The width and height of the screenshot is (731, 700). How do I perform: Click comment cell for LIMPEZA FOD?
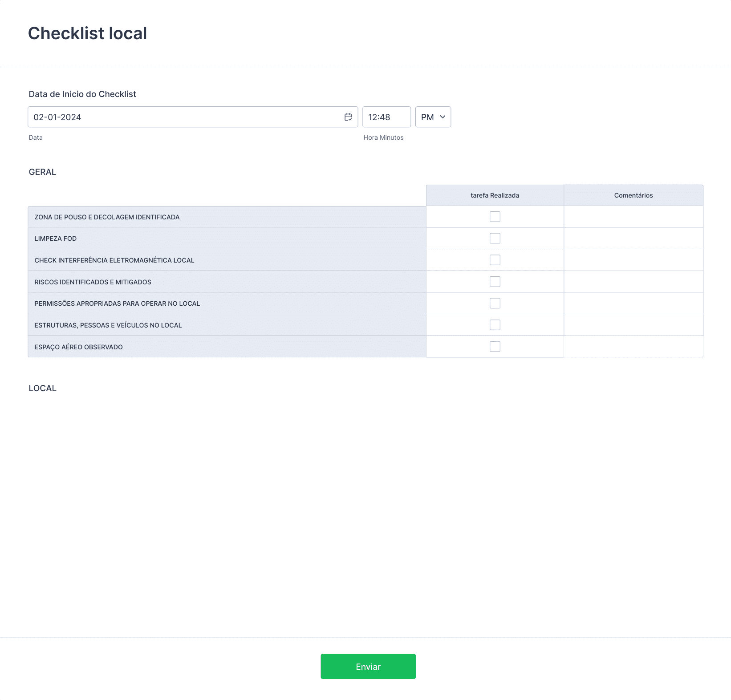(x=633, y=239)
